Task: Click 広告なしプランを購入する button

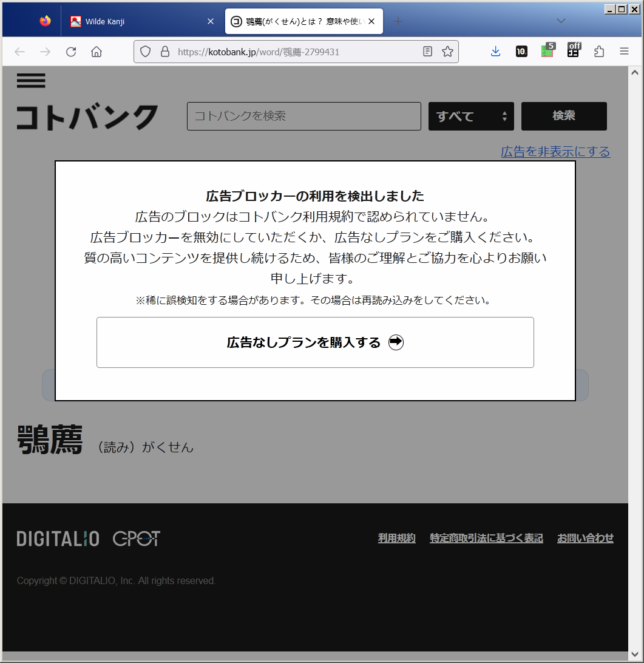Action: (315, 342)
